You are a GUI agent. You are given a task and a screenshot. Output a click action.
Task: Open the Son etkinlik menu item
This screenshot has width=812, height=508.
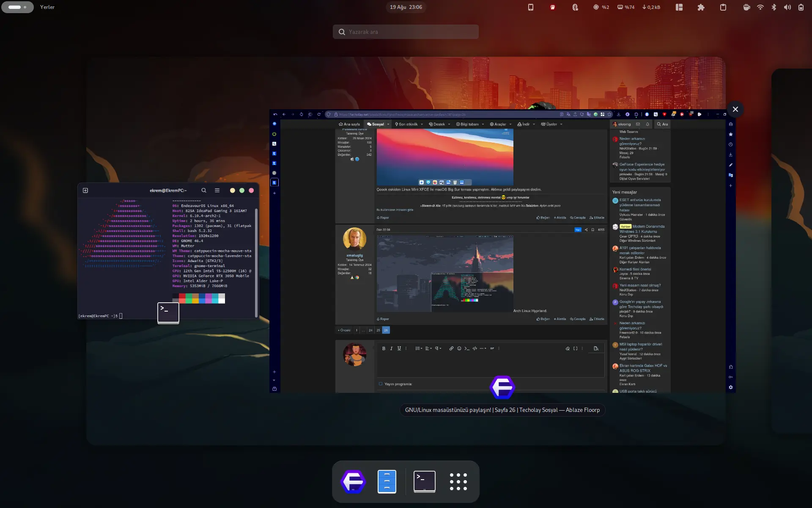(x=406, y=124)
